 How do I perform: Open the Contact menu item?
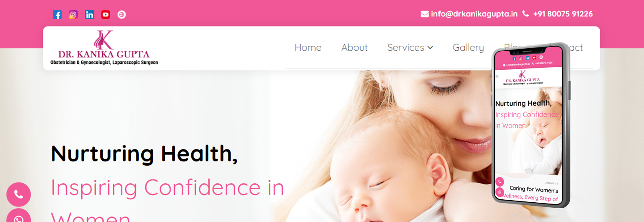(x=576, y=47)
